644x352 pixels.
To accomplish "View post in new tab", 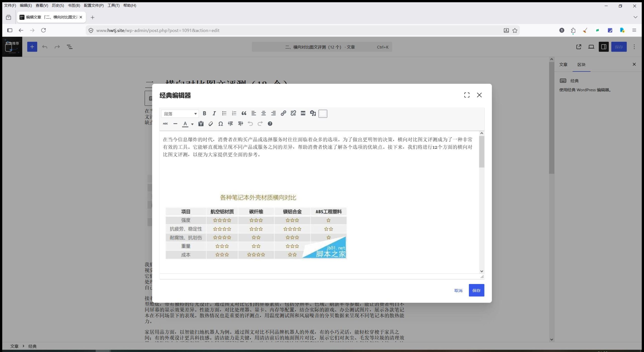I will click(579, 47).
